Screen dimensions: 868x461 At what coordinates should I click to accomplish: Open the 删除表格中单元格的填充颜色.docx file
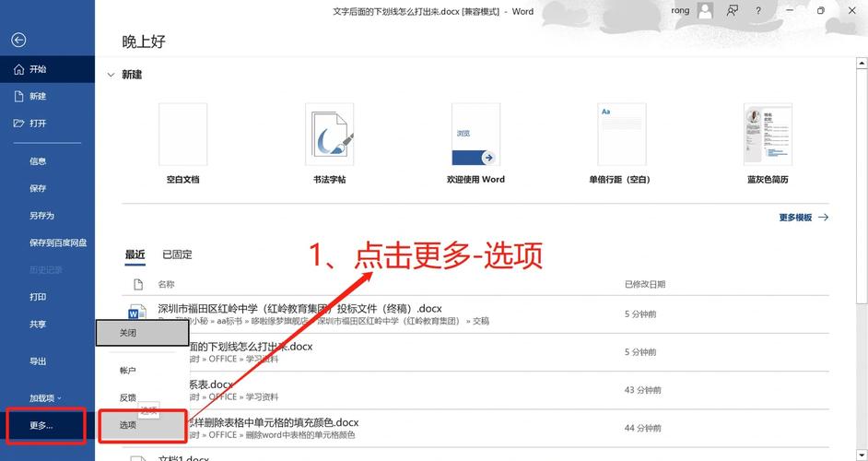(273, 423)
